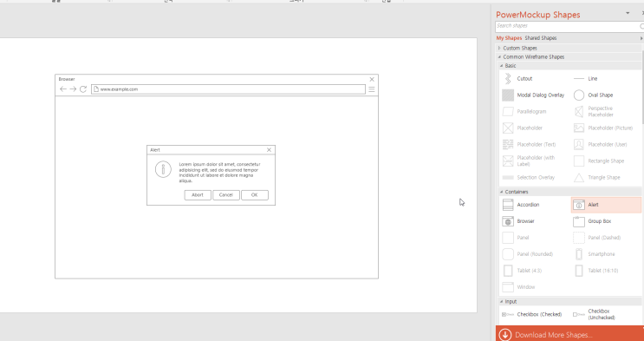Select the Placeholder shape icon
The width and height of the screenshot is (644, 341).
click(508, 128)
